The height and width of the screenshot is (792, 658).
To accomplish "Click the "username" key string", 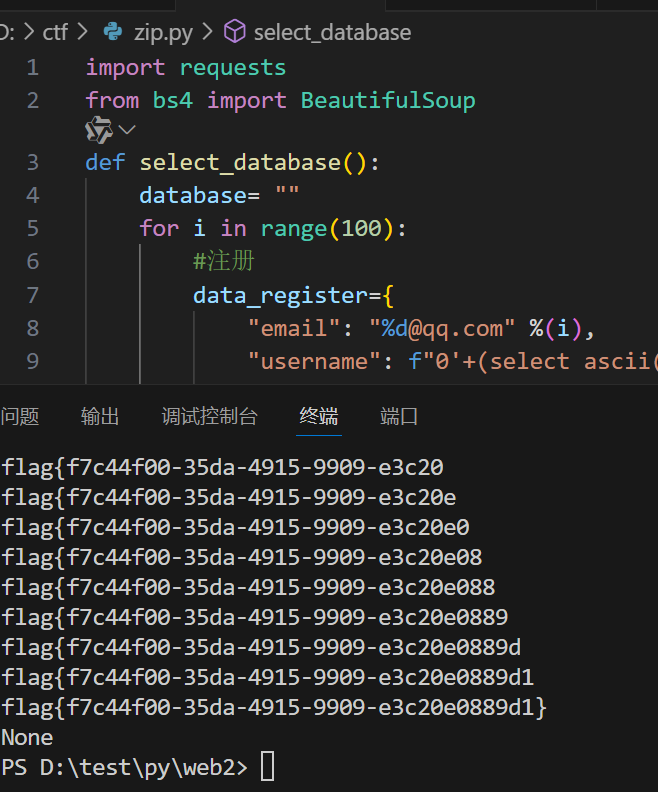I will 314,362.
